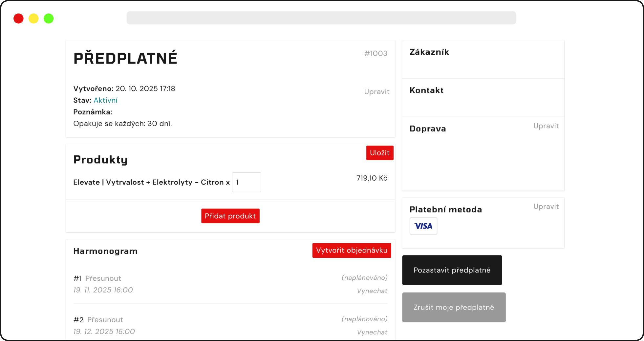Cancel via Zrušit moje předplatné button
Viewport: 644px width, 341px height.
(454, 307)
